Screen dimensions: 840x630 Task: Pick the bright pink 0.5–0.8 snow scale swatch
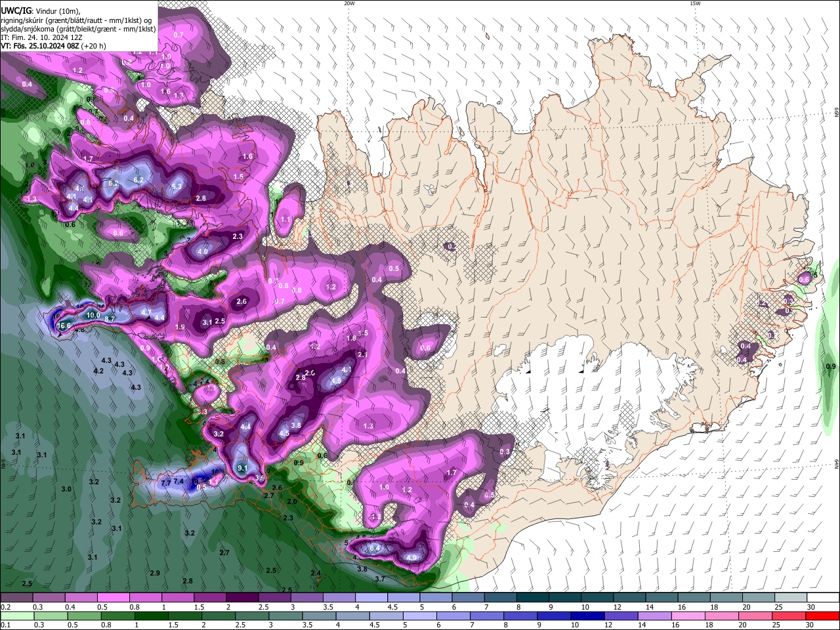click(114, 598)
